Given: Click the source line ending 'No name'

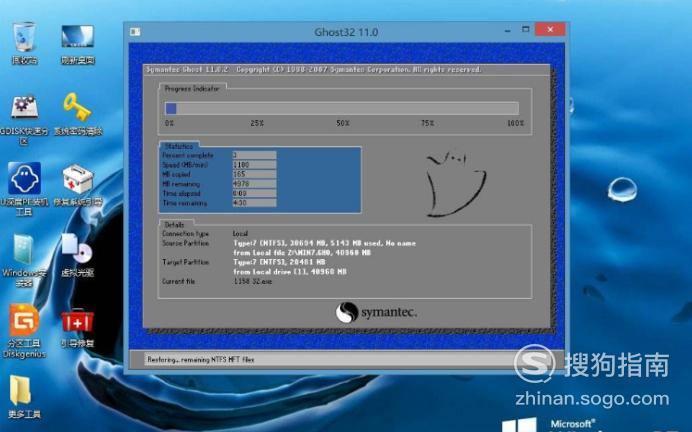Looking at the screenshot, I should pyautogui.click(x=324, y=243).
